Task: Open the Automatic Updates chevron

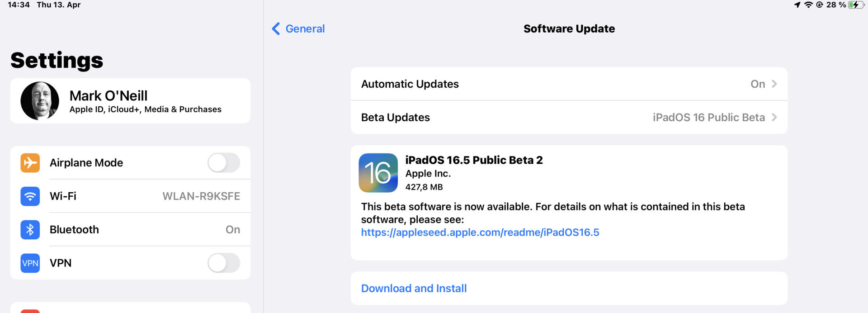Action: coord(774,84)
